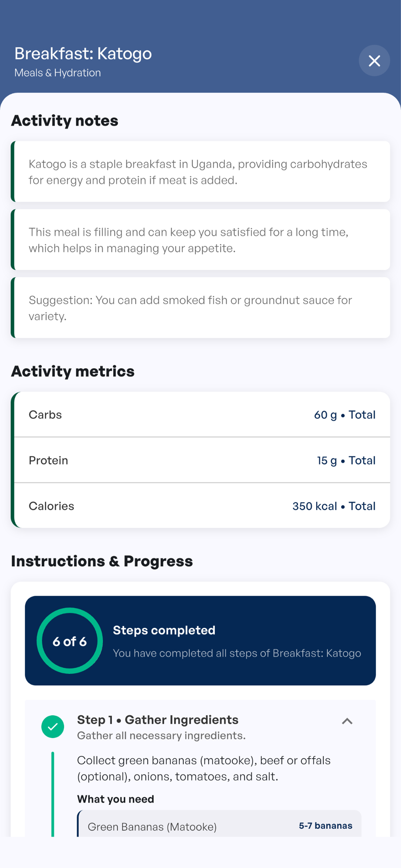
Task: Close the Breakfast: Katogo screen
Action: point(374,61)
